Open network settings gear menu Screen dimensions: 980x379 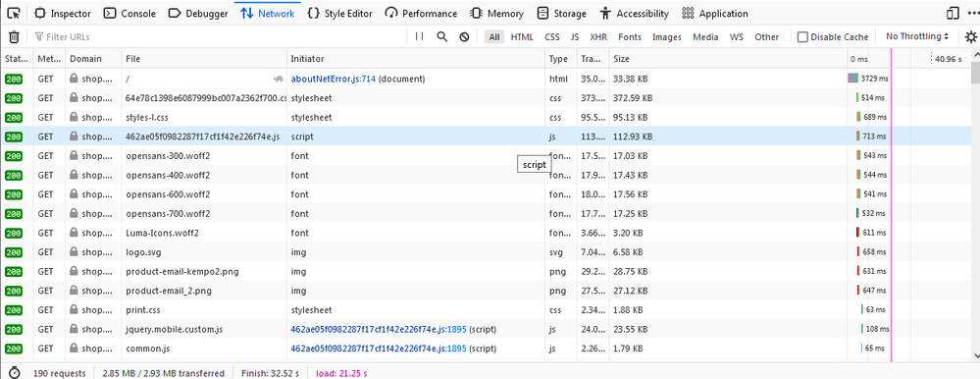(x=970, y=37)
